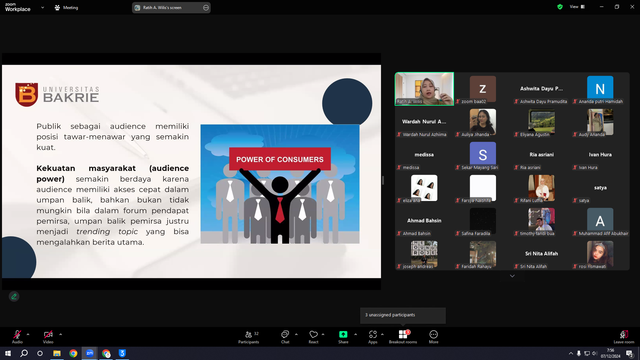Open the second Chrome taskbar icon
Viewport: 640px width, 360px height.
pos(106,353)
